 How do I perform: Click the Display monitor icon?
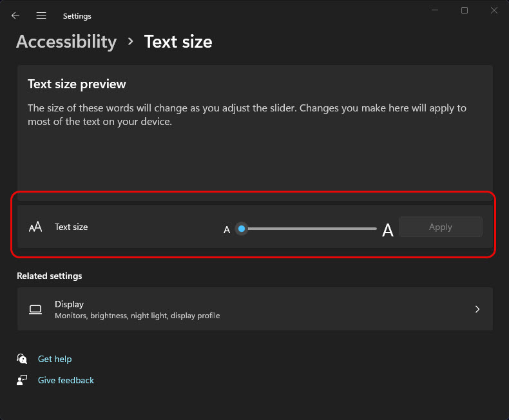[x=35, y=309]
